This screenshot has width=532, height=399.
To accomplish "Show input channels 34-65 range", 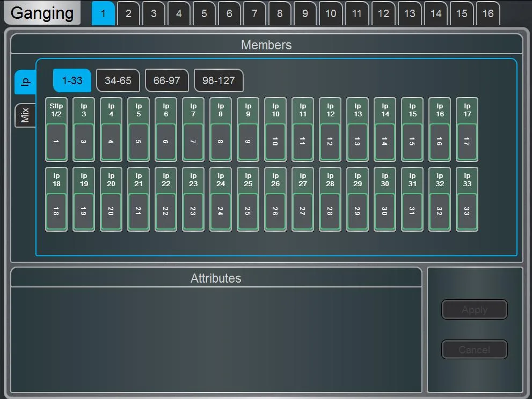I will click(118, 80).
